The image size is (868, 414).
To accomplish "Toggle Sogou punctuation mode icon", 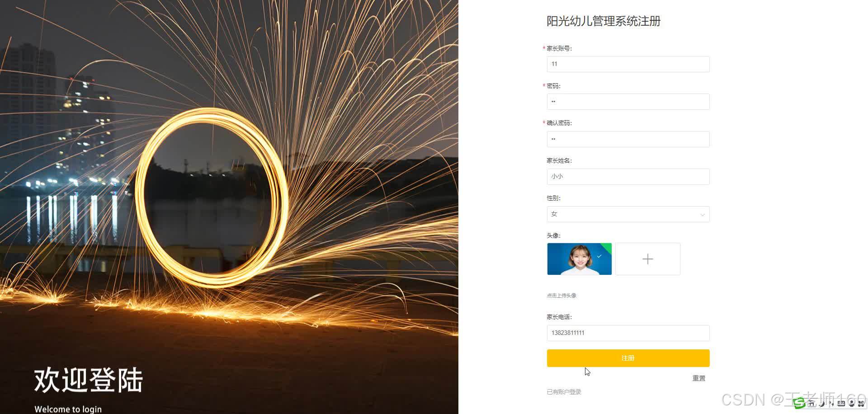I will point(831,404).
